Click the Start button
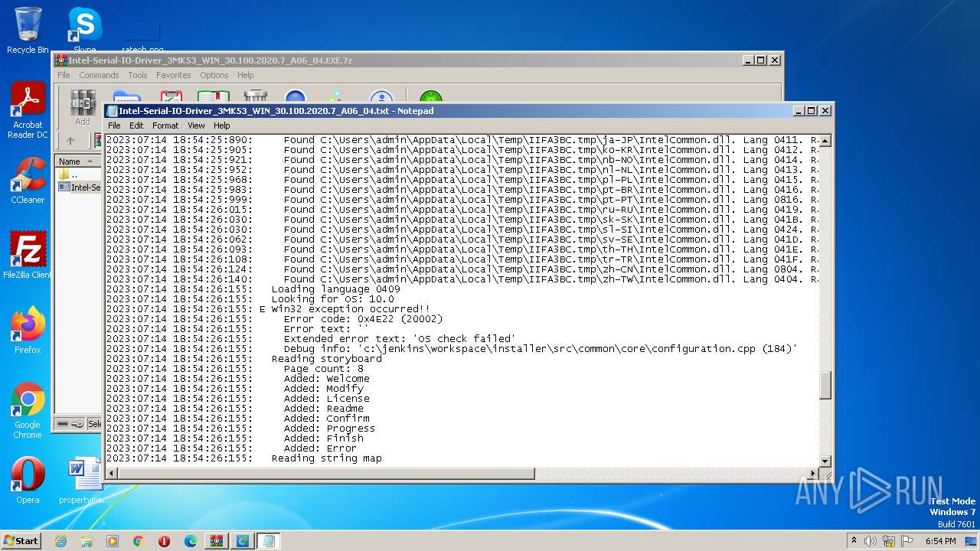The height and width of the screenshot is (551, 980). [x=21, y=540]
